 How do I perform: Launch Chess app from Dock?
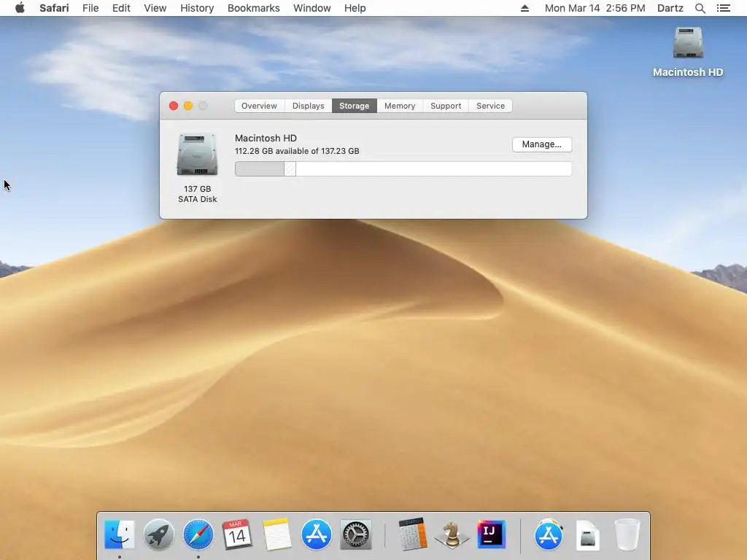(x=452, y=534)
